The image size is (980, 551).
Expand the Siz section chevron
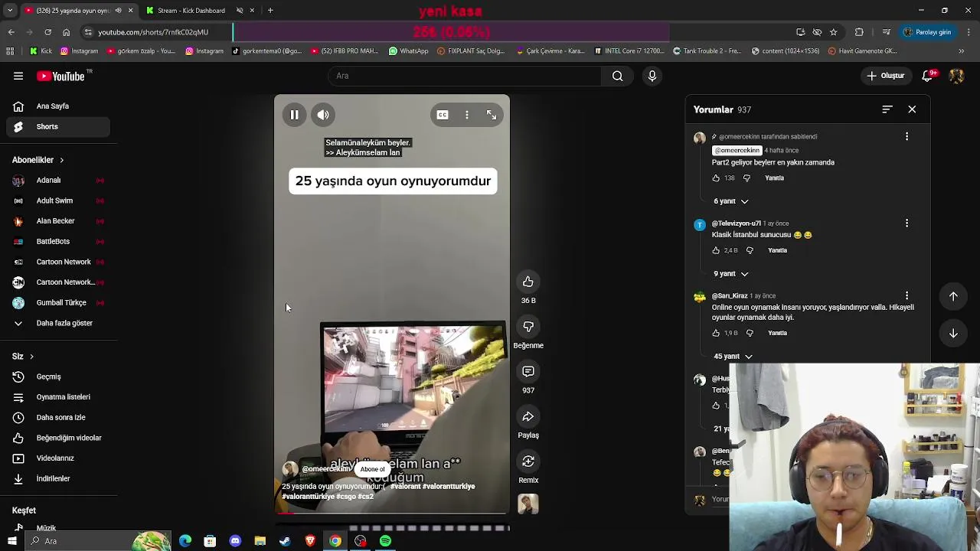[x=31, y=357]
